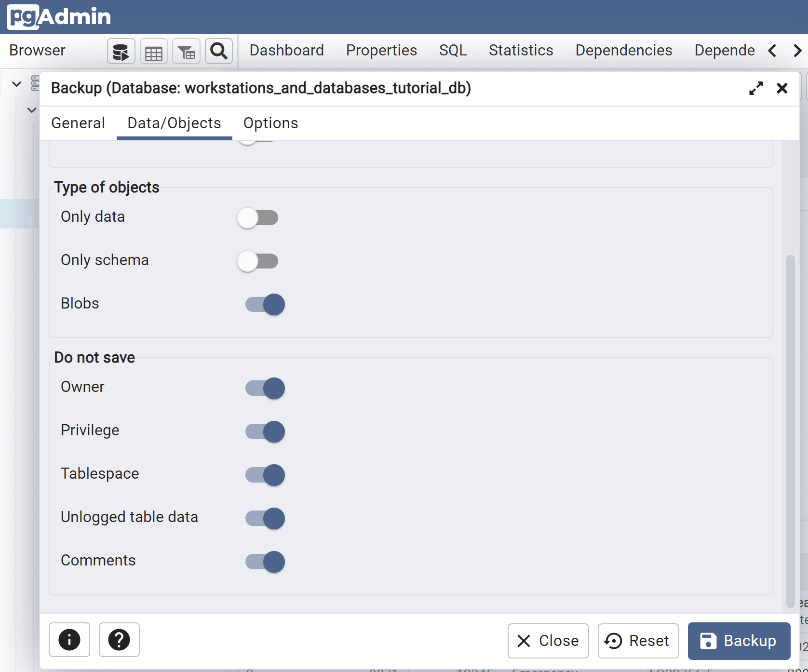Enable the Only data toggle
Screen dimensions: 808x672
tap(258, 218)
